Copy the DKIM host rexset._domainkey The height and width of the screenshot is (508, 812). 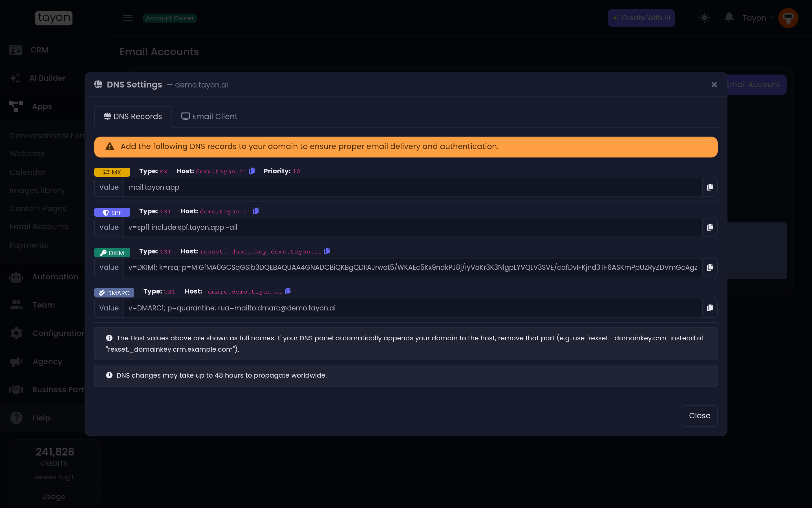[327, 251]
